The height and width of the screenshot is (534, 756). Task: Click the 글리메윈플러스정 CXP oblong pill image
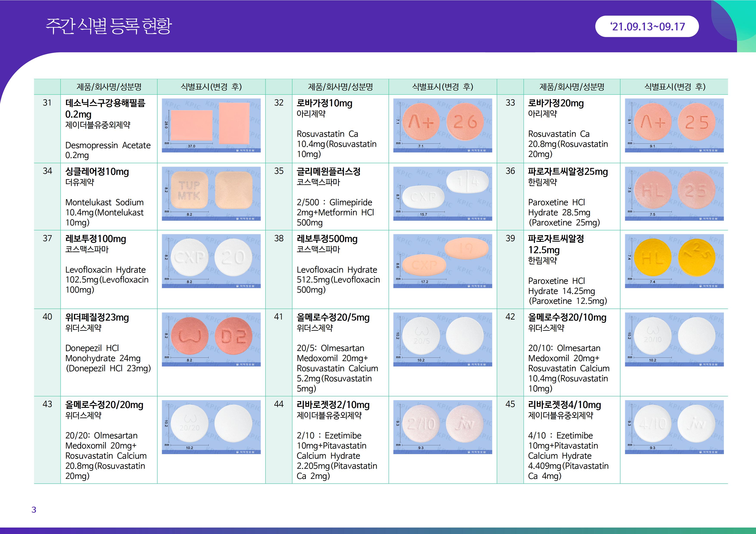tap(423, 197)
